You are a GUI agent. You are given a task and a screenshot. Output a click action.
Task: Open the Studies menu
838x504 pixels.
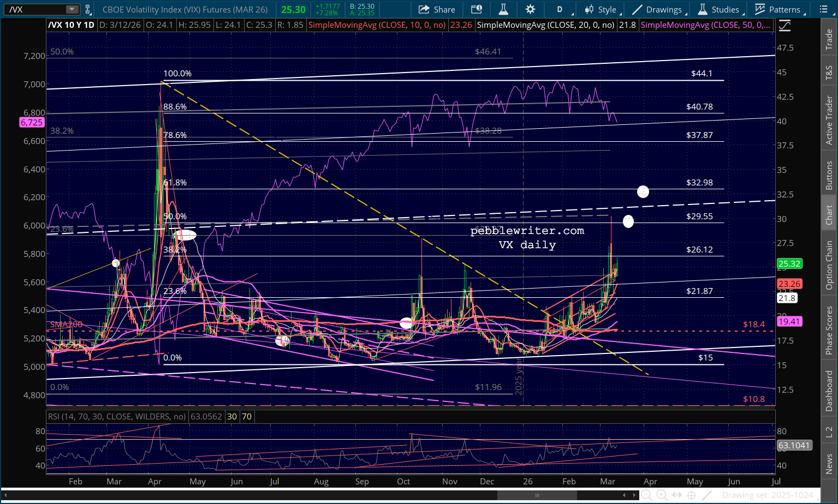click(718, 9)
